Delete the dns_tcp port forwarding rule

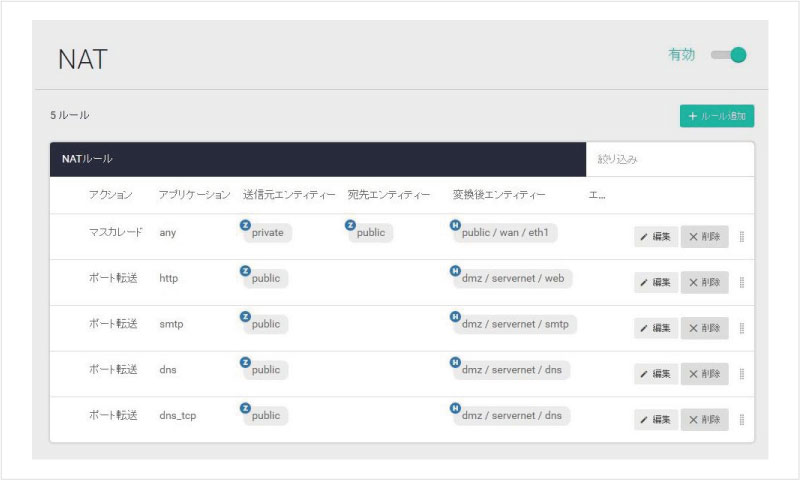(x=704, y=420)
